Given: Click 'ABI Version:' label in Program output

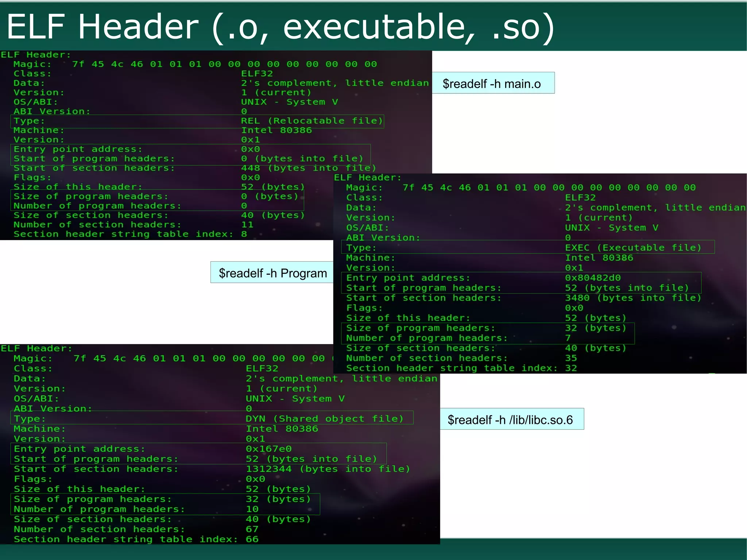Looking at the screenshot, I should tap(383, 237).
